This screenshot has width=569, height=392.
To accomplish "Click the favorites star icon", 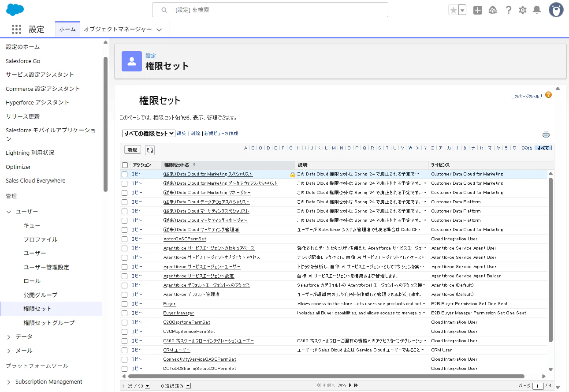I will pyautogui.click(x=453, y=10).
